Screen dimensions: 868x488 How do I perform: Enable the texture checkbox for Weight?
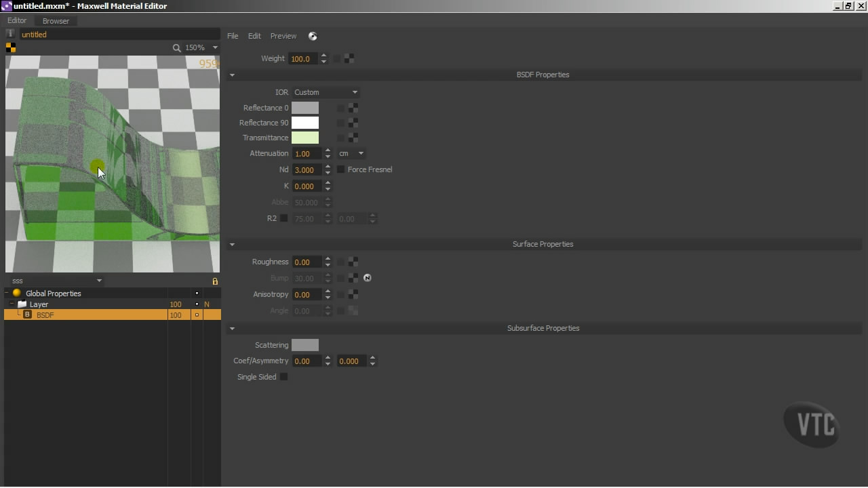tap(337, 59)
